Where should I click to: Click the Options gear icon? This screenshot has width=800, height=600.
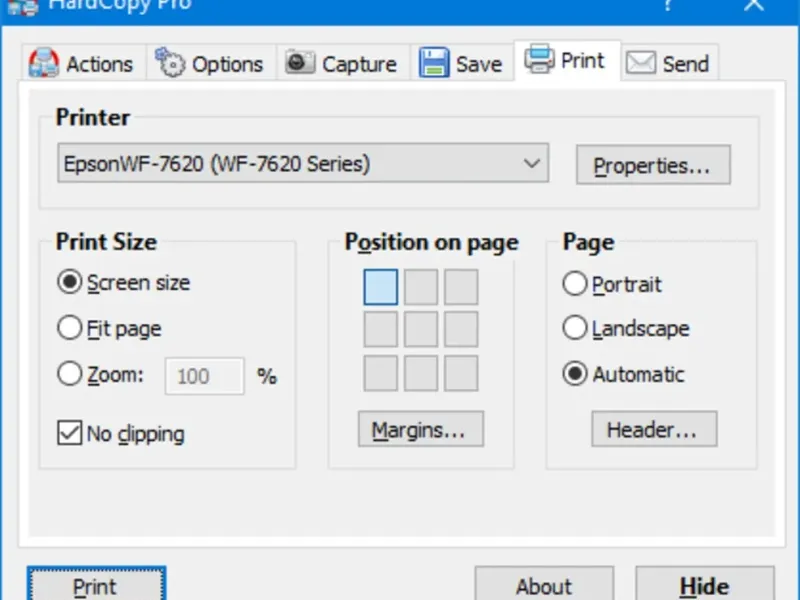pos(169,62)
